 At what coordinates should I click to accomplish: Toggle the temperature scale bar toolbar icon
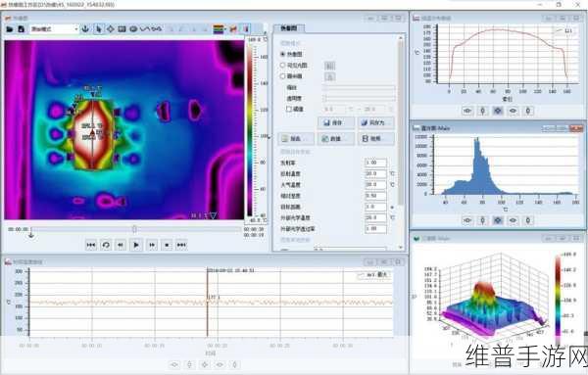(246, 28)
